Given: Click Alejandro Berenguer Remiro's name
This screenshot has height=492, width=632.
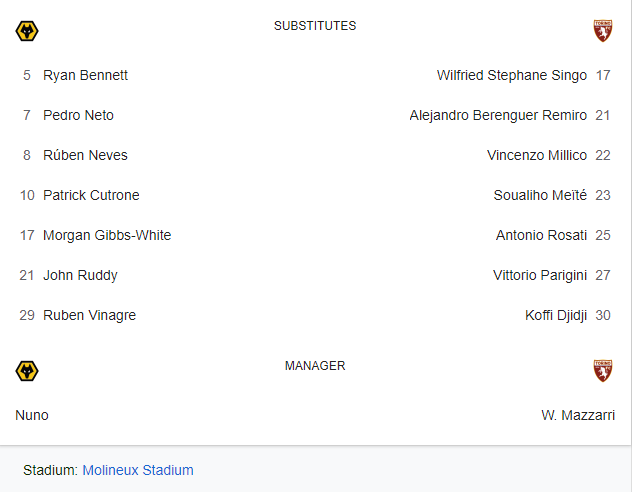Looking at the screenshot, I should 498,115.
